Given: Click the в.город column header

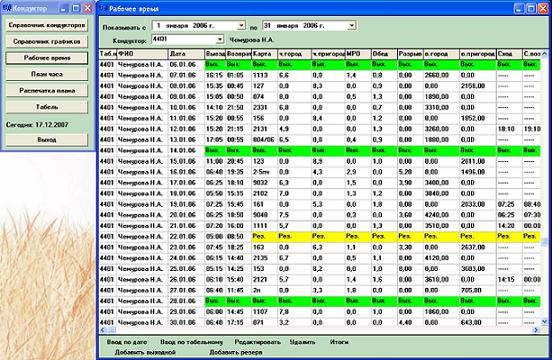Looking at the screenshot, I should coord(441,54).
